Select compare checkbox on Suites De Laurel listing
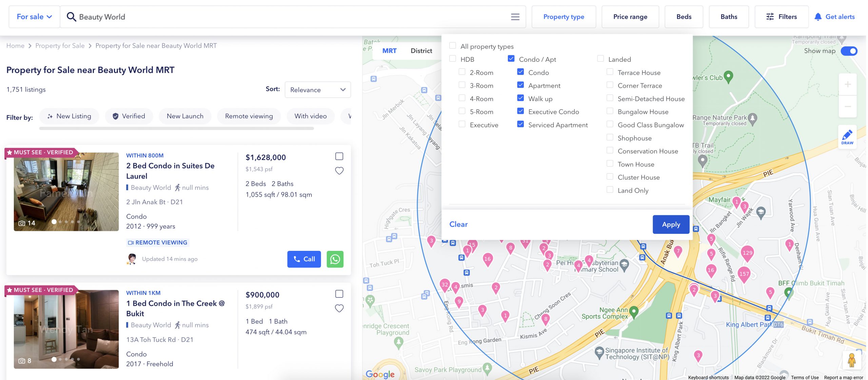The height and width of the screenshot is (380, 868). tap(339, 156)
